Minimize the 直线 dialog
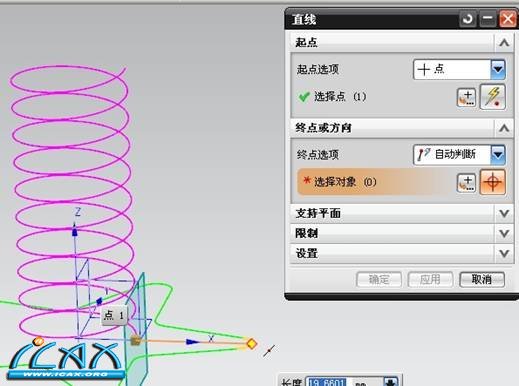The height and width of the screenshot is (386, 519). 488,19
